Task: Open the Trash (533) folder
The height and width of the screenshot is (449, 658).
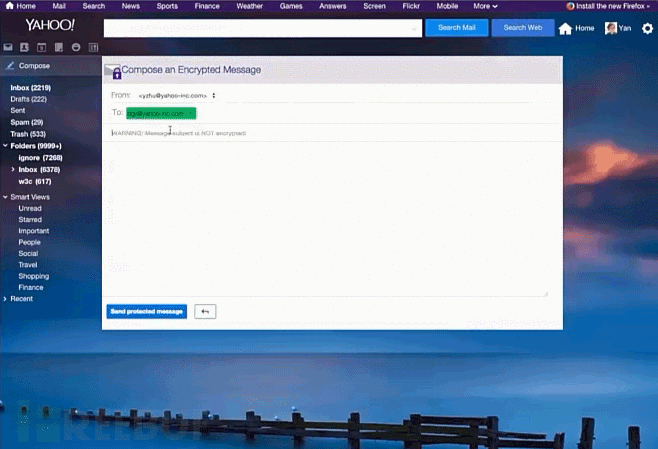Action: [x=28, y=134]
